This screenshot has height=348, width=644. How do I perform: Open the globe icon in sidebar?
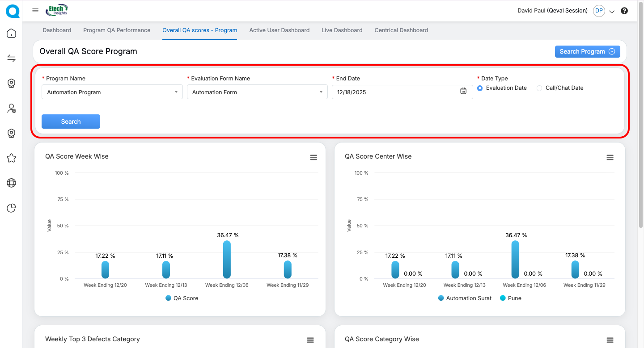click(x=11, y=183)
